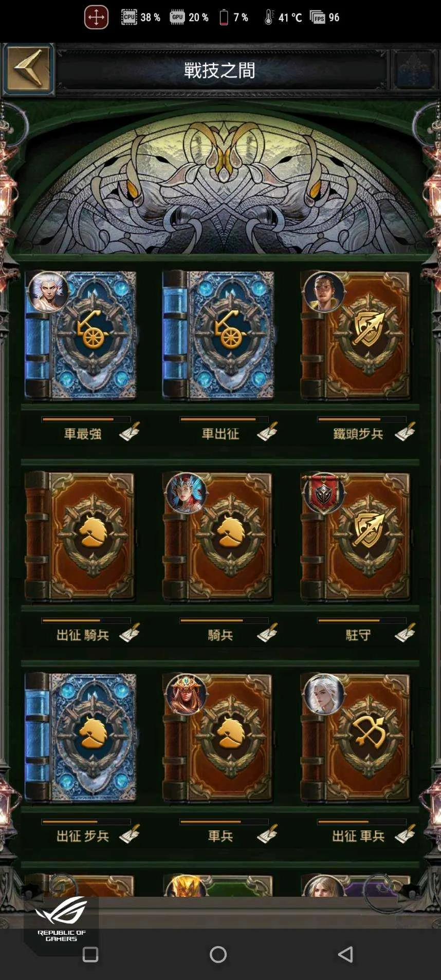
Task: Select the 駐守 book with red banner
Action: tap(356, 537)
